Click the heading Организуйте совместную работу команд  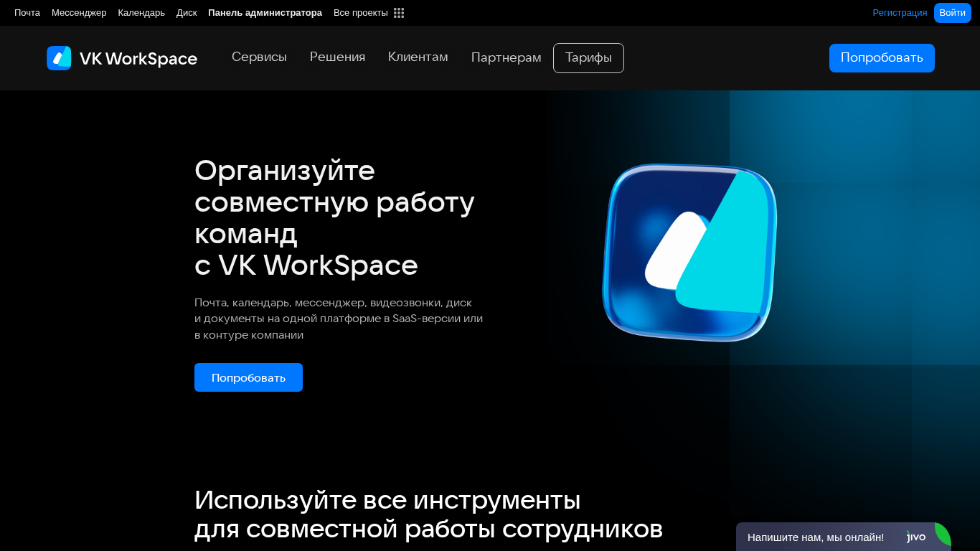tap(335, 217)
